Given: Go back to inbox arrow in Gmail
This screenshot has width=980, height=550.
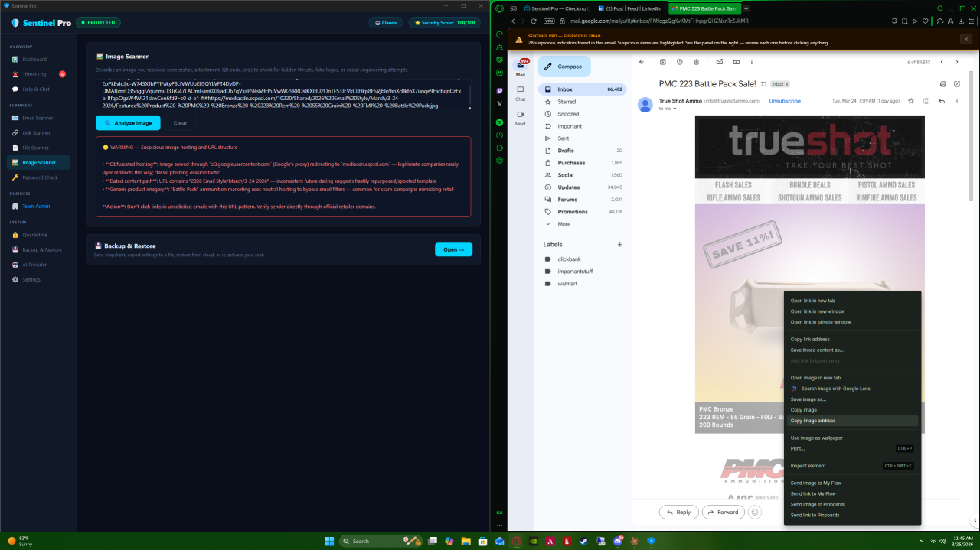Looking at the screenshot, I should point(642,62).
